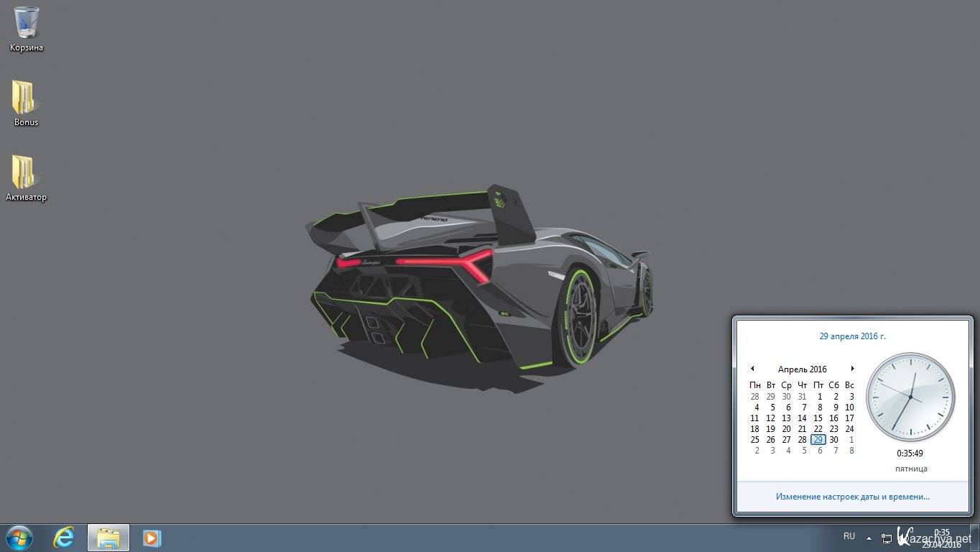Screen dimensions: 980x552
Task: Select the Bonus folder on desktop
Action: (x=26, y=98)
